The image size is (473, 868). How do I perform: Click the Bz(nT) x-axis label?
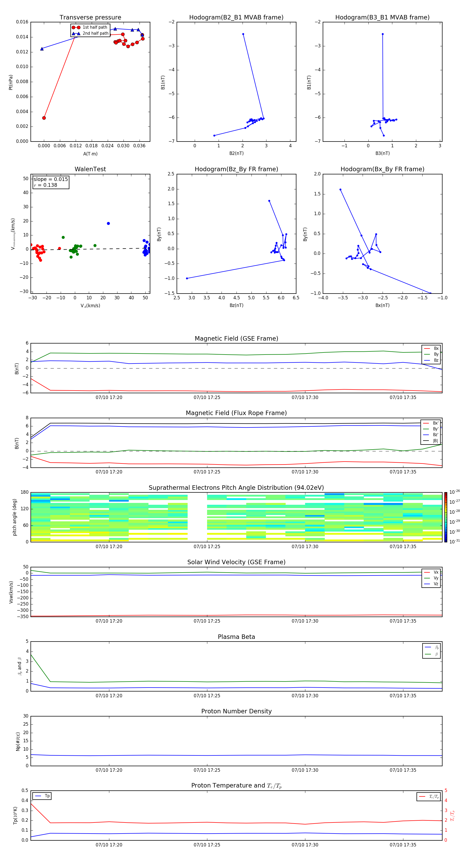(x=236, y=305)
